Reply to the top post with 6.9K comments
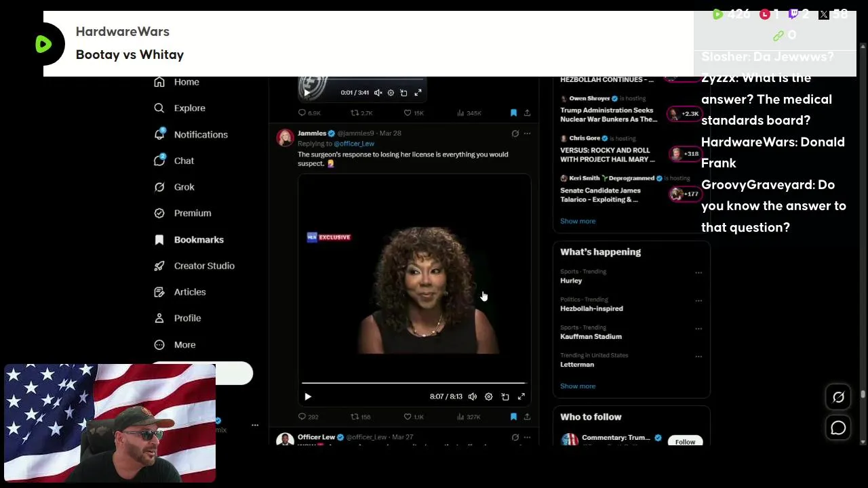Screen dimensions: 868x488 coord(309,113)
